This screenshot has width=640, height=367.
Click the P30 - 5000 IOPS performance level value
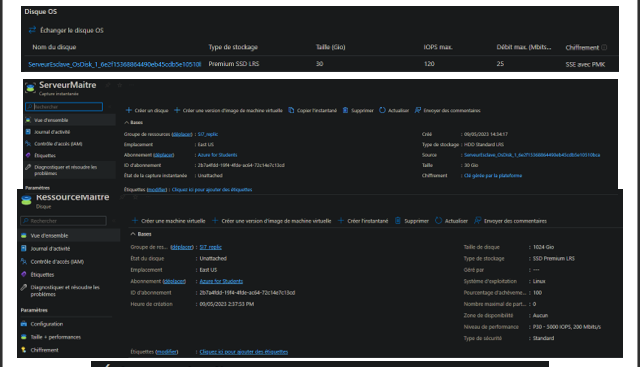click(567, 327)
